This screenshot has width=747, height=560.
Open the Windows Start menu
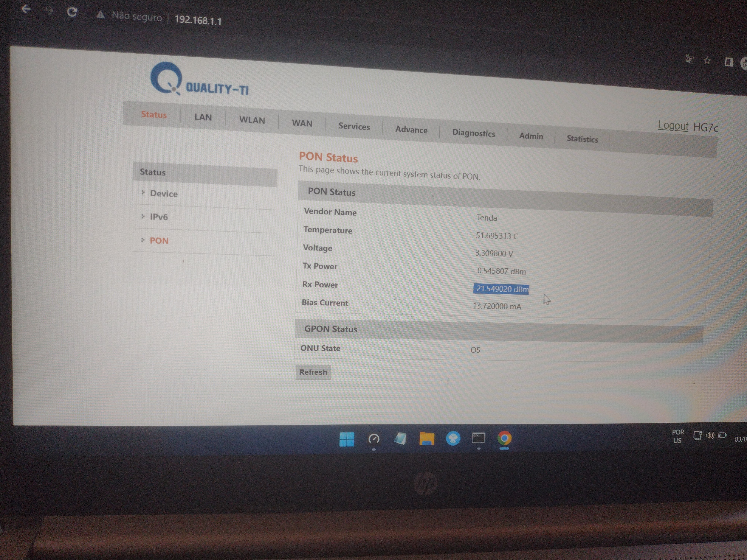point(346,439)
